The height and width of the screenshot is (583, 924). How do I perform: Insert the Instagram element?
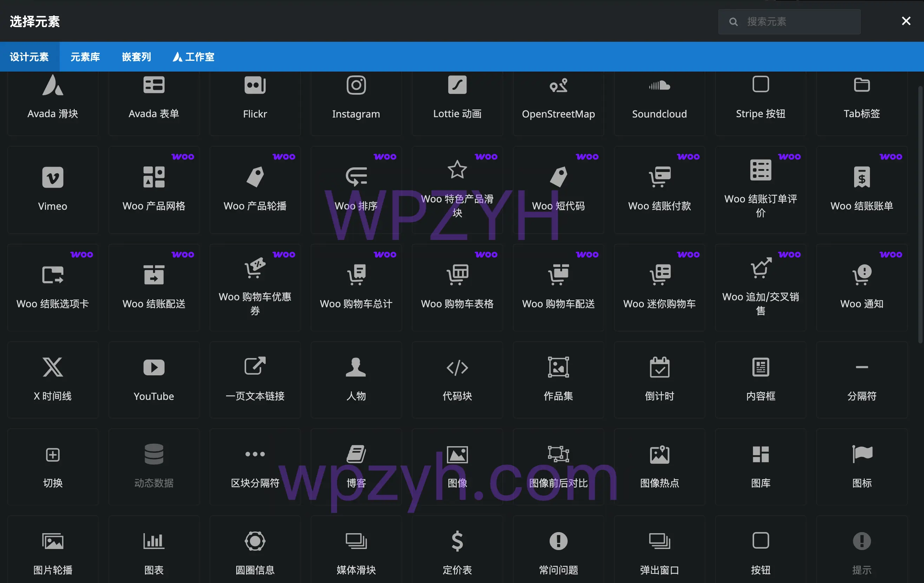(356, 103)
